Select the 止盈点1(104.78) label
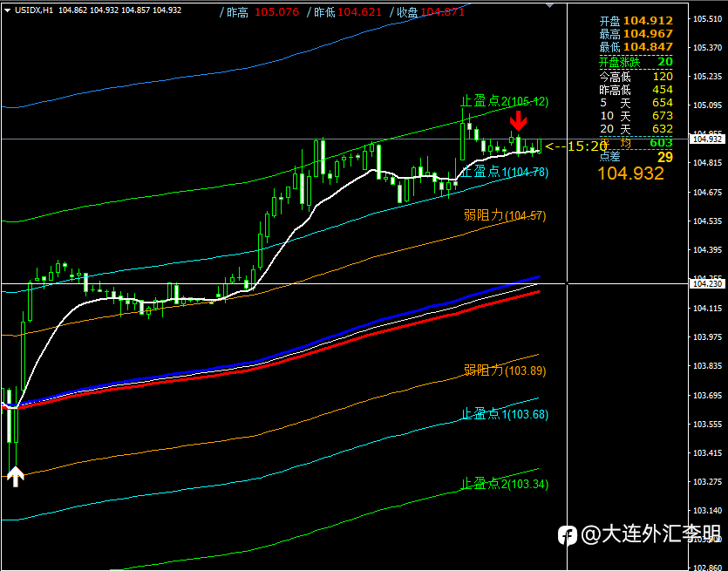 (x=504, y=173)
